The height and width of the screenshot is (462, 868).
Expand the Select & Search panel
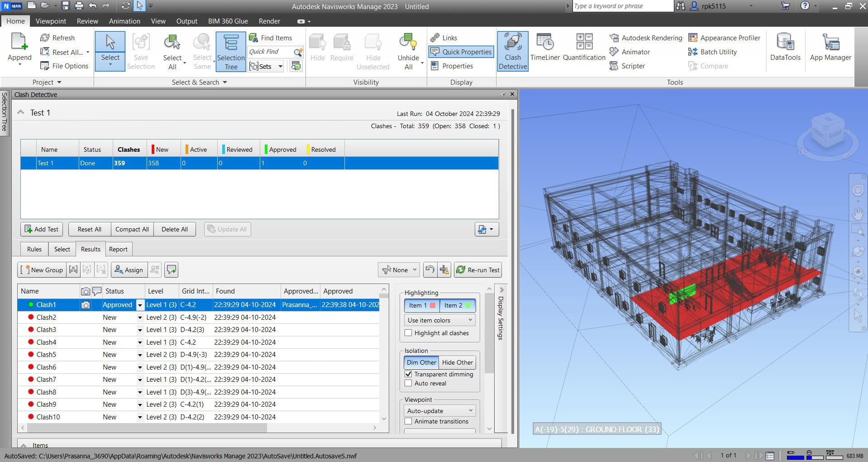200,82
